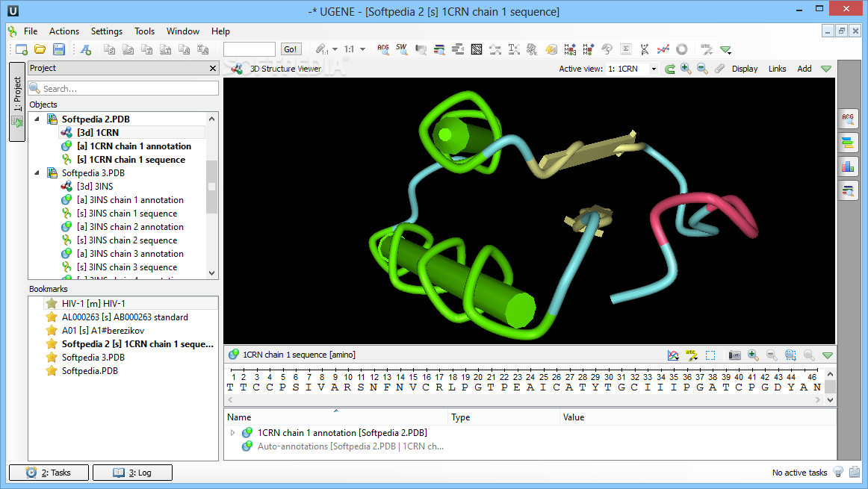This screenshot has width=868, height=489.
Task: Select the A01 [s] A1#berezikov bookmark
Action: tap(103, 330)
